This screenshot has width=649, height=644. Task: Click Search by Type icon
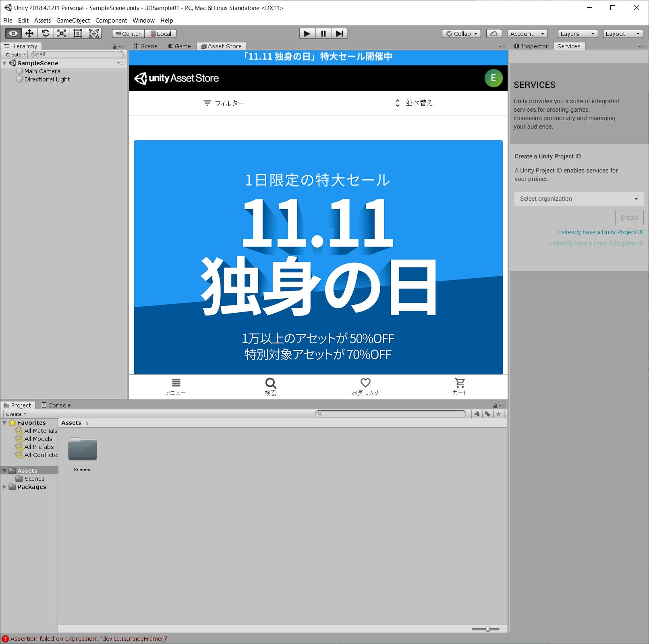pos(477,414)
